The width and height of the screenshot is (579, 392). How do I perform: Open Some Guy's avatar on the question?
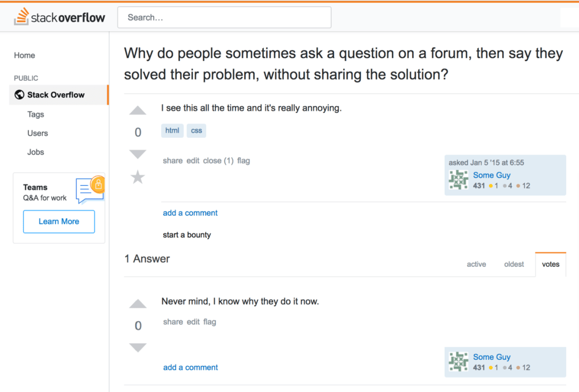(x=458, y=180)
